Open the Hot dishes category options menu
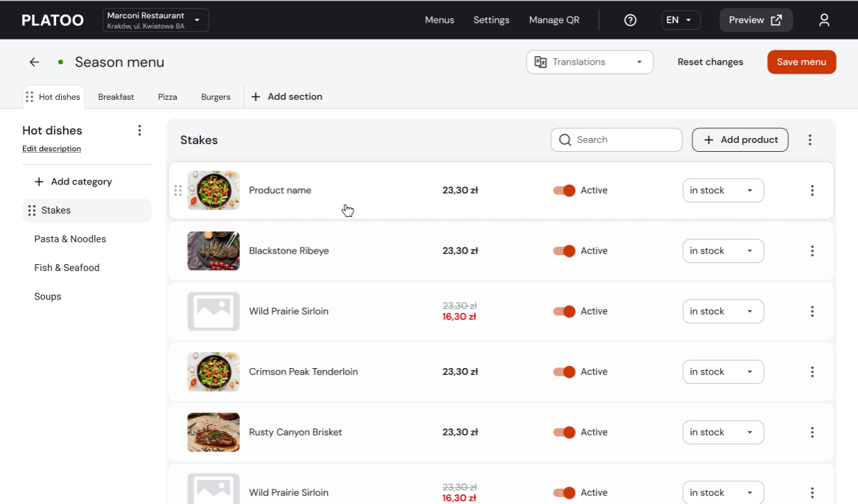The image size is (858, 504). pos(139,130)
